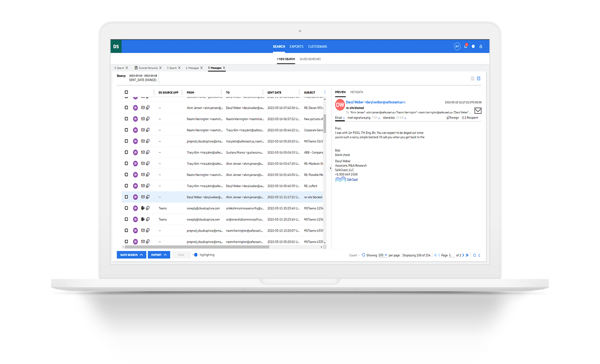Open the Custodians tab in top navigation

[317, 46]
